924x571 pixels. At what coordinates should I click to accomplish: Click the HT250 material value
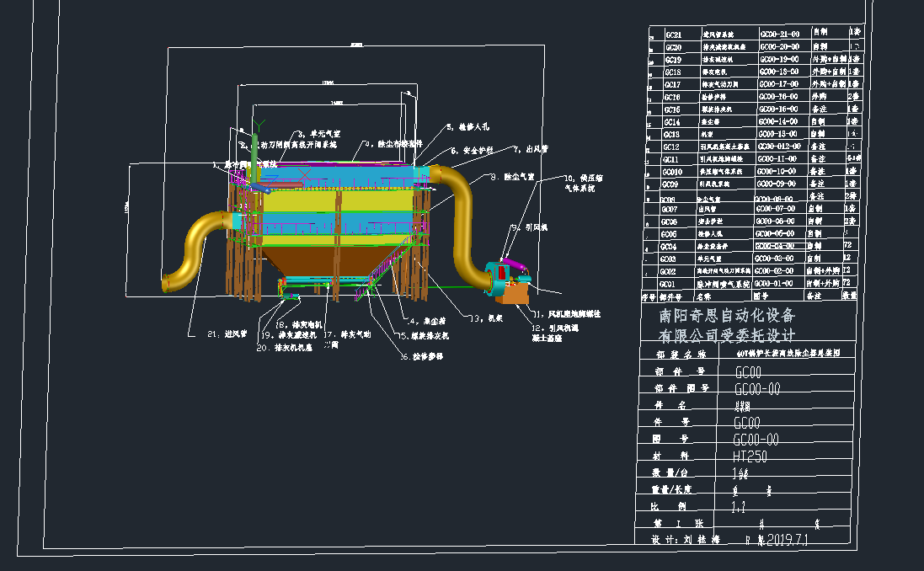point(750,456)
